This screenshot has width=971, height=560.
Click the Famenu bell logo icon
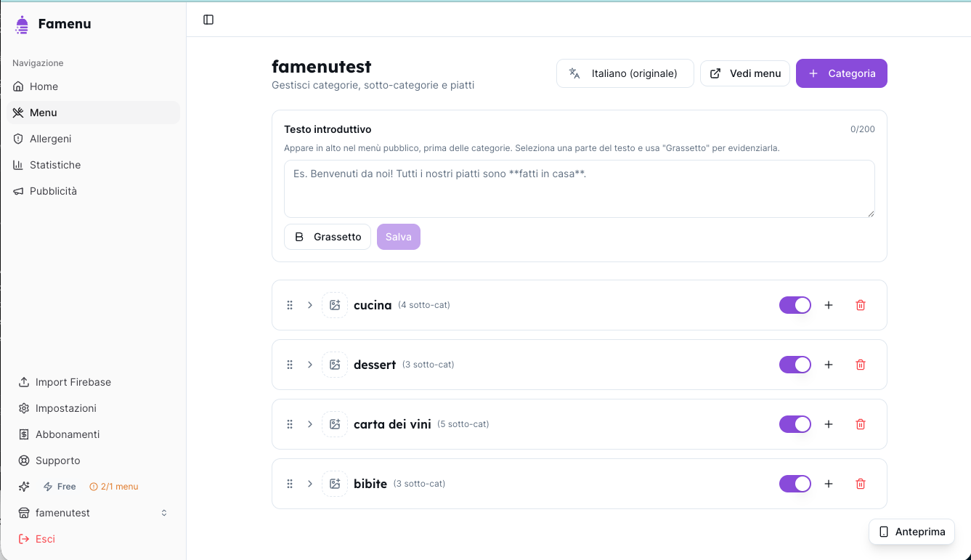23,25
